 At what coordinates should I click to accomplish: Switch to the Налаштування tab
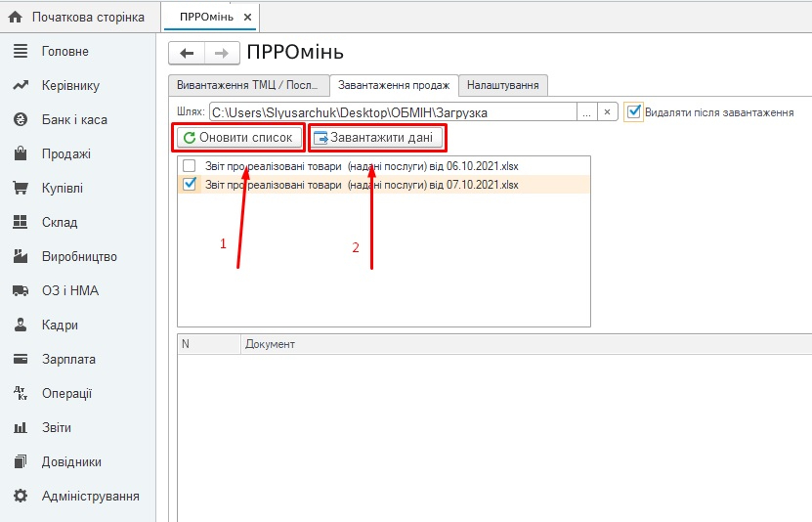[x=503, y=85]
